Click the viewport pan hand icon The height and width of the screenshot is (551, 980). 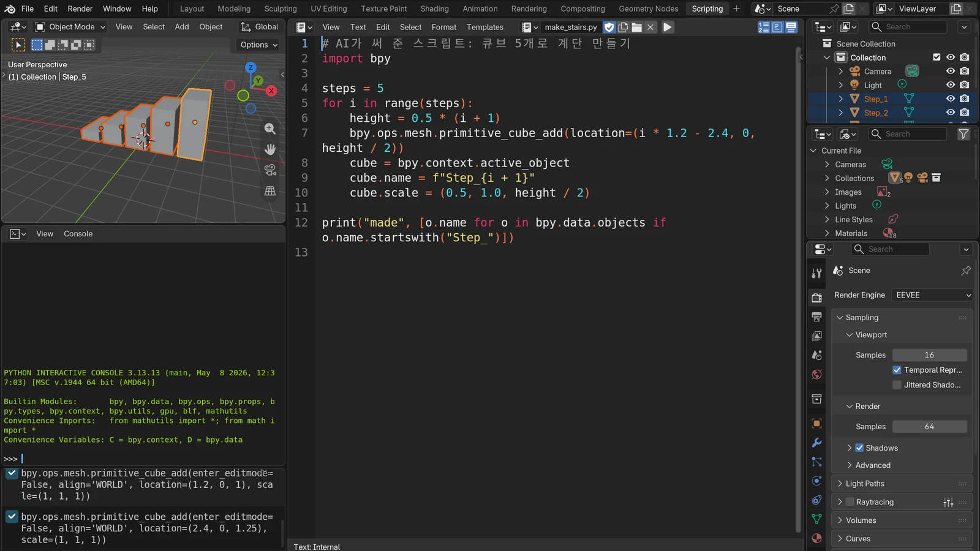[x=269, y=149]
